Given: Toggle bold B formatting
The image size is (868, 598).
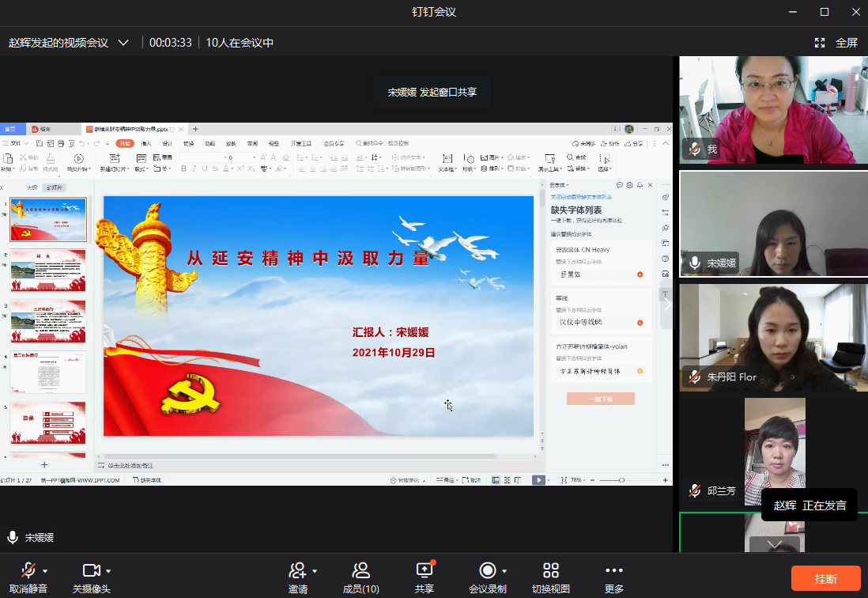Looking at the screenshot, I should [x=183, y=168].
